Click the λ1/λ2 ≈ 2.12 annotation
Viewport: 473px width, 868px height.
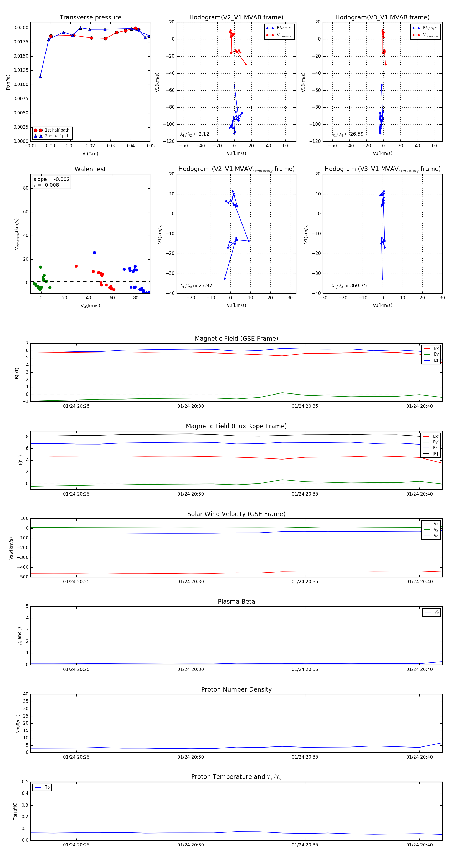click(194, 134)
